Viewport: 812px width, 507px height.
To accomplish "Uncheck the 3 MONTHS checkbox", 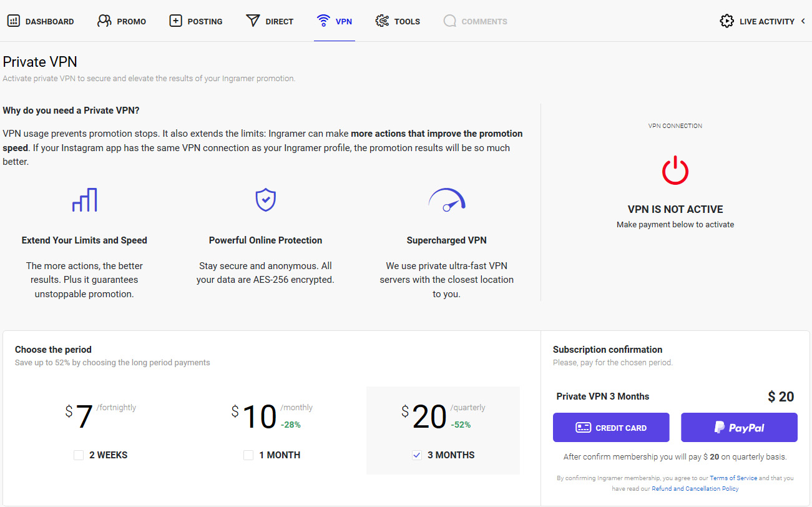I will tap(417, 455).
